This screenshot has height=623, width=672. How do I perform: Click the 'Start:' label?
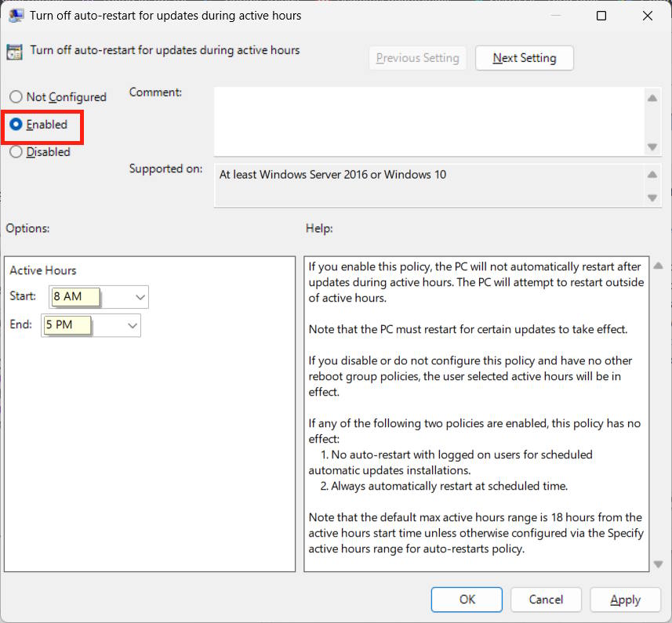tap(23, 296)
